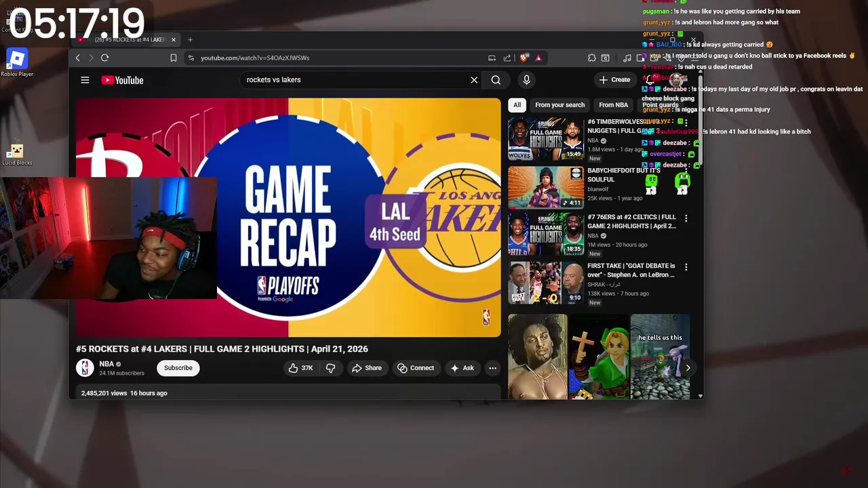
Task: Play the Game Recap video player
Action: 288,218
